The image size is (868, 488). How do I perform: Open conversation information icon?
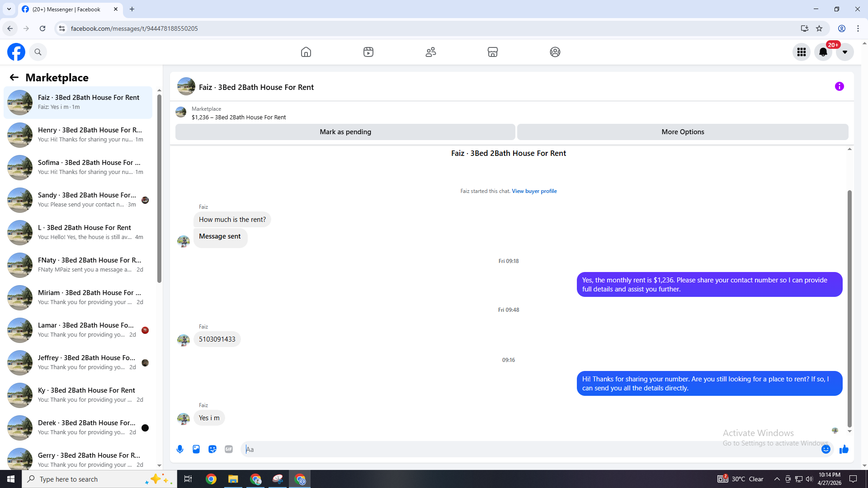[840, 86]
